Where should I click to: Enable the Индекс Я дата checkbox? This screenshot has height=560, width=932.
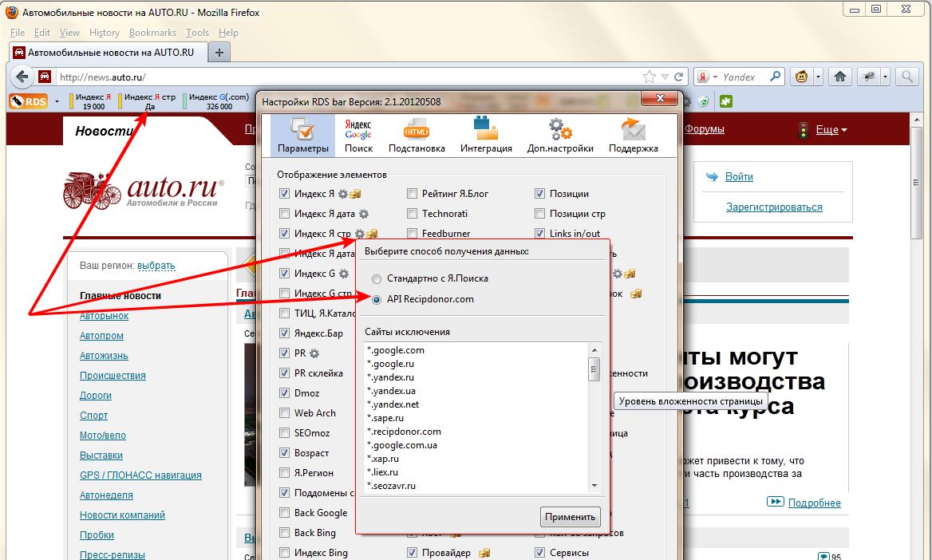point(284,214)
